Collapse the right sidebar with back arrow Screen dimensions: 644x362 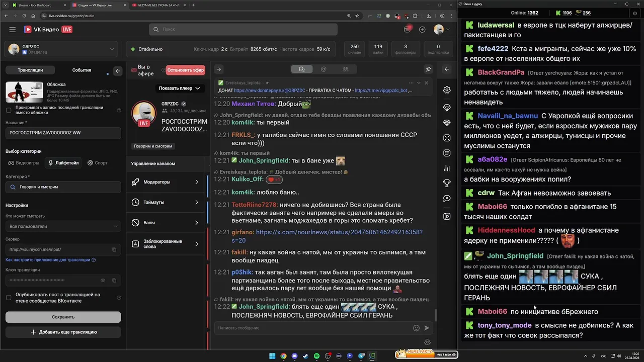point(446,69)
